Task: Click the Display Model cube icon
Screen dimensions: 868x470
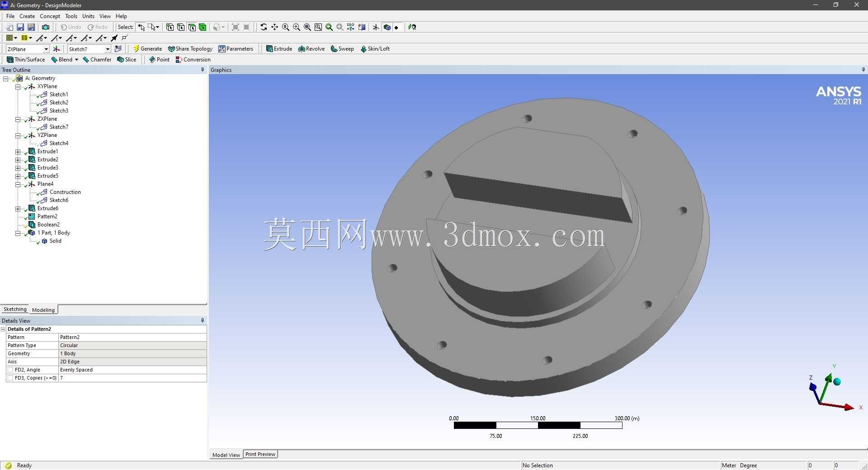Action: coord(387,27)
